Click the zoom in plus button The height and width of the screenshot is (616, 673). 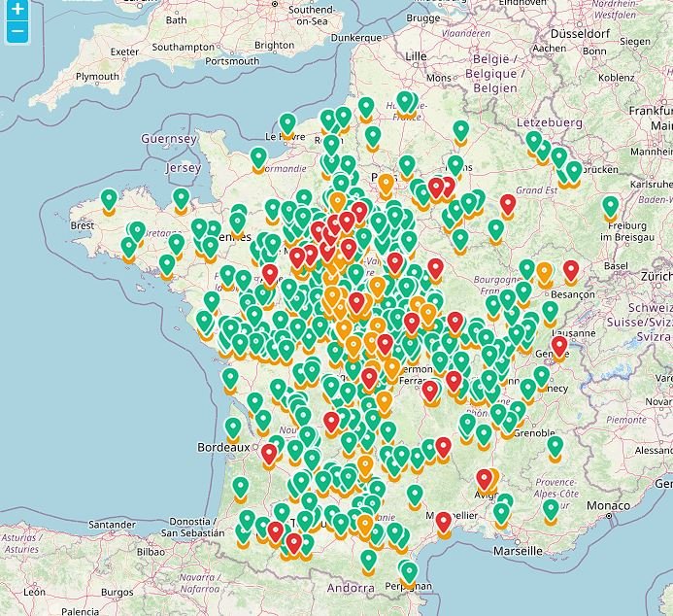17,10
